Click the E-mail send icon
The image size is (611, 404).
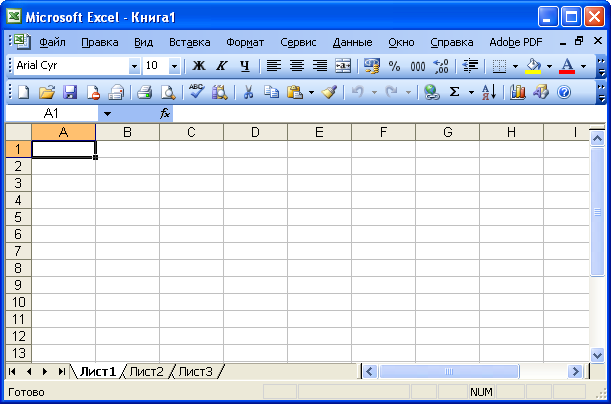click(x=116, y=92)
